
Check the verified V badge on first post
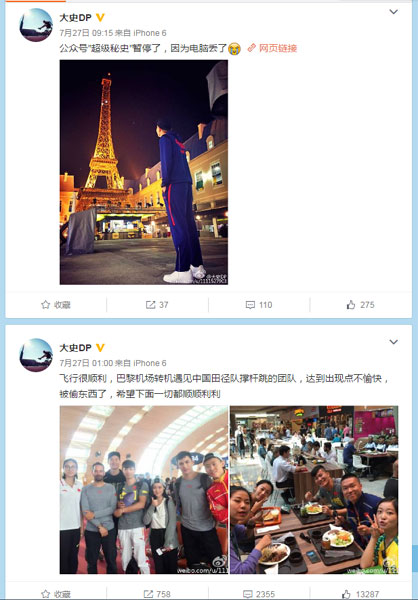(100, 18)
